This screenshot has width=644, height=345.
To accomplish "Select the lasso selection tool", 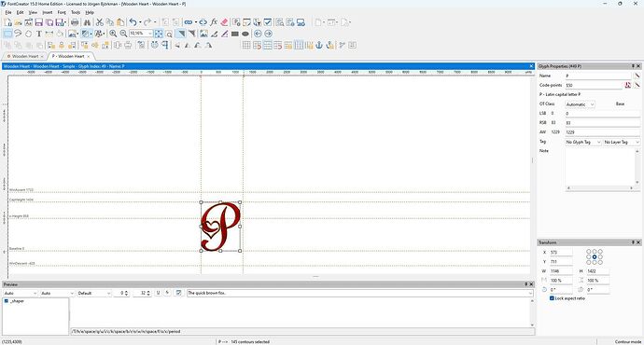I will [x=18, y=34].
